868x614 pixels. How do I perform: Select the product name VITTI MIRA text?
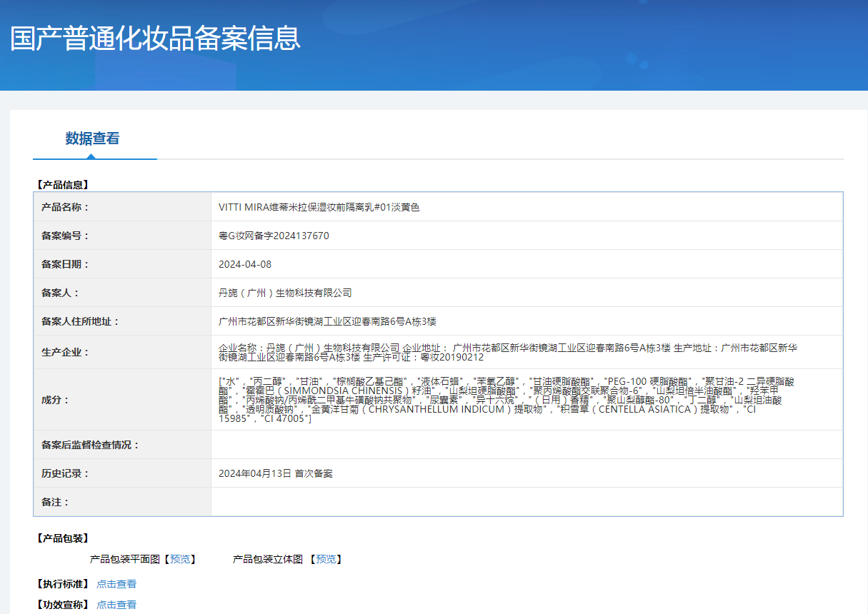coord(319,207)
